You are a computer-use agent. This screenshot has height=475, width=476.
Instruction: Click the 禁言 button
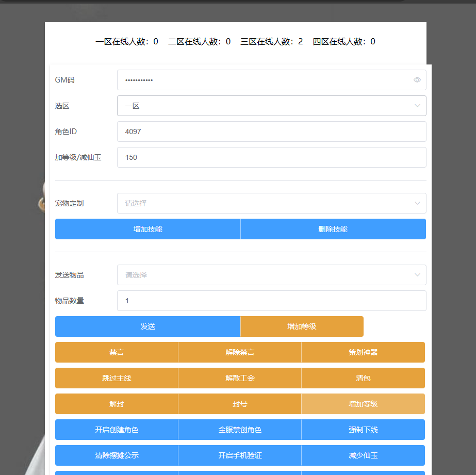[x=117, y=352]
